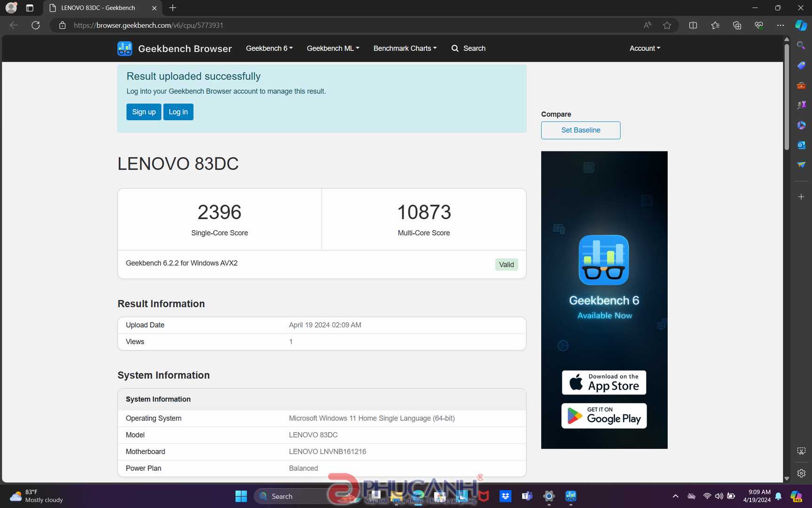This screenshot has height=508, width=812.
Task: Click the Geekbench 6 ad logo
Action: click(604, 260)
